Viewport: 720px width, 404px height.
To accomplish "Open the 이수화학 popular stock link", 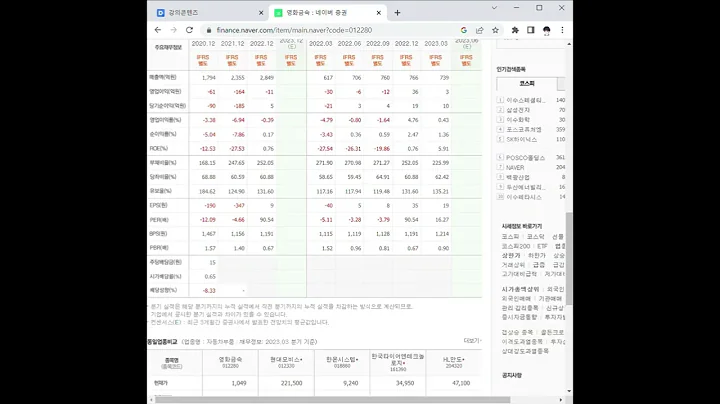I will click(518, 120).
